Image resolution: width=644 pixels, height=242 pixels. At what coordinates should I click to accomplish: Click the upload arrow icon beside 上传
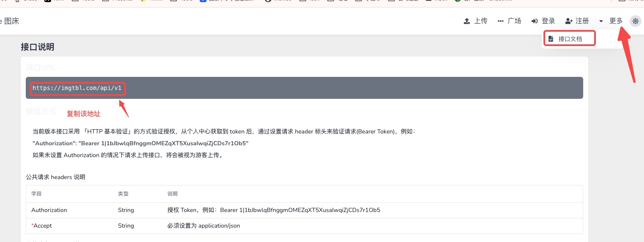coord(467,21)
